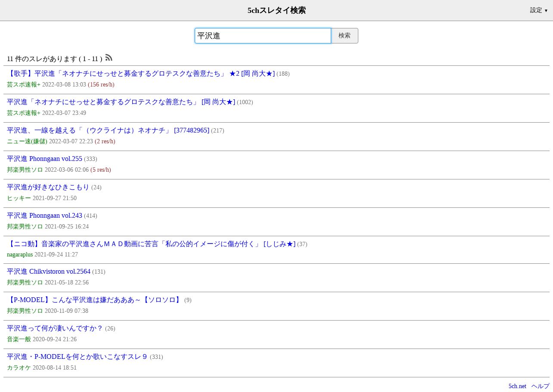Open the ヘルプ footer link
This screenshot has height=392, width=553.
point(541,386)
